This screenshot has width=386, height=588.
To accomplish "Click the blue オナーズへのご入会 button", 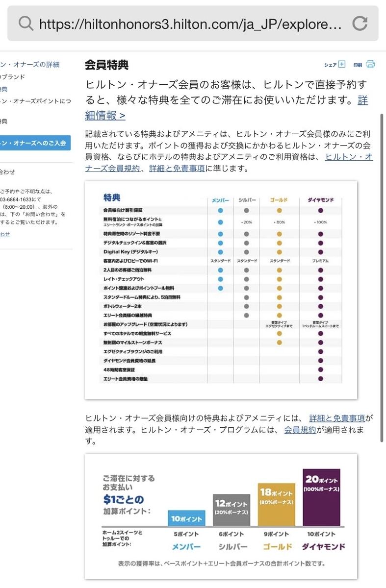I will point(35,143).
